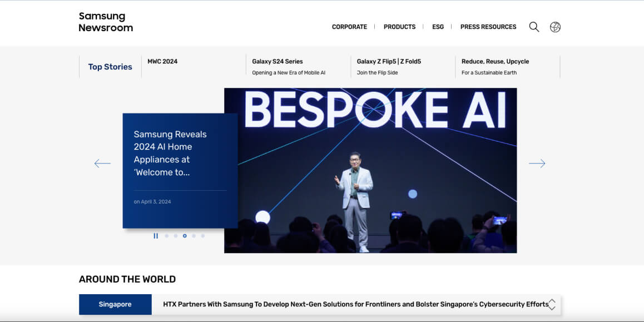This screenshot has height=322, width=644.
Task: Click the Singapore region label
Action: point(115,304)
